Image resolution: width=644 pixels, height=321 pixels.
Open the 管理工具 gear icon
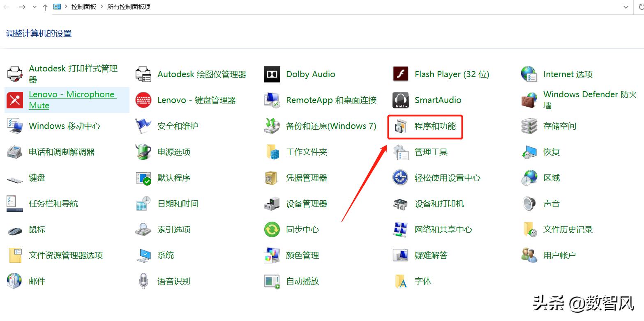(x=401, y=152)
